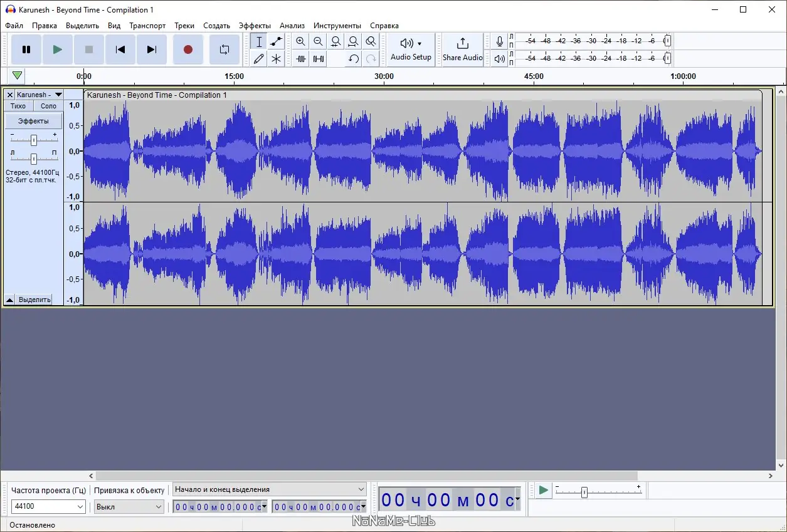Screen dimensions: 787x532
Task: Open the Karunesh track name dropdown
Action: (40, 95)
